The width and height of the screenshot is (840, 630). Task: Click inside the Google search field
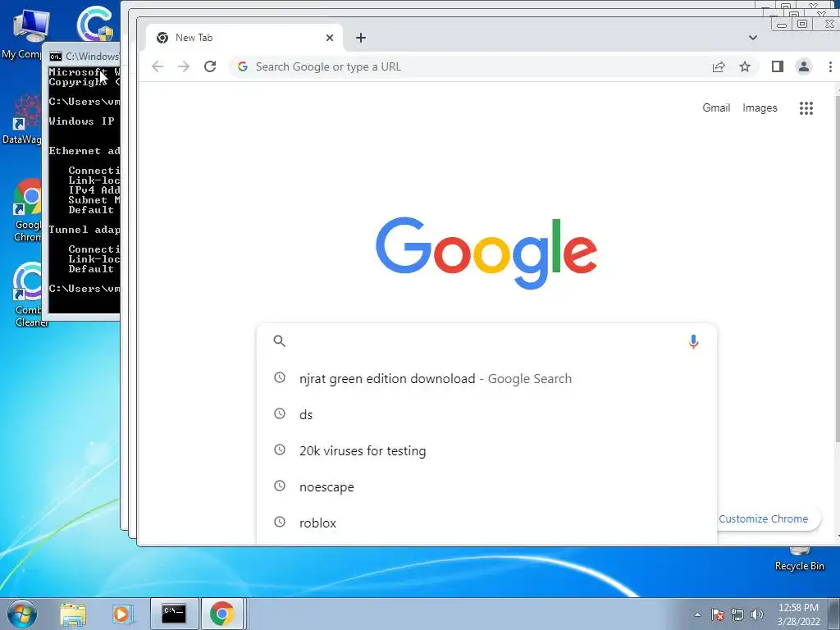[x=486, y=341]
